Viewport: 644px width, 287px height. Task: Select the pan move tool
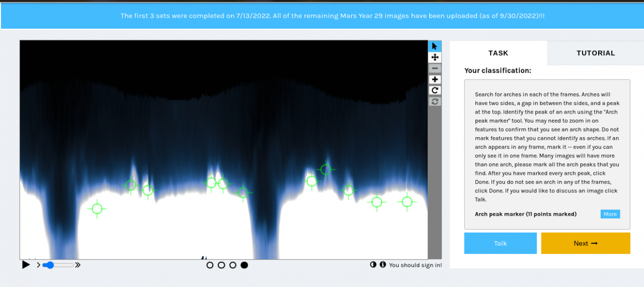coord(435,57)
